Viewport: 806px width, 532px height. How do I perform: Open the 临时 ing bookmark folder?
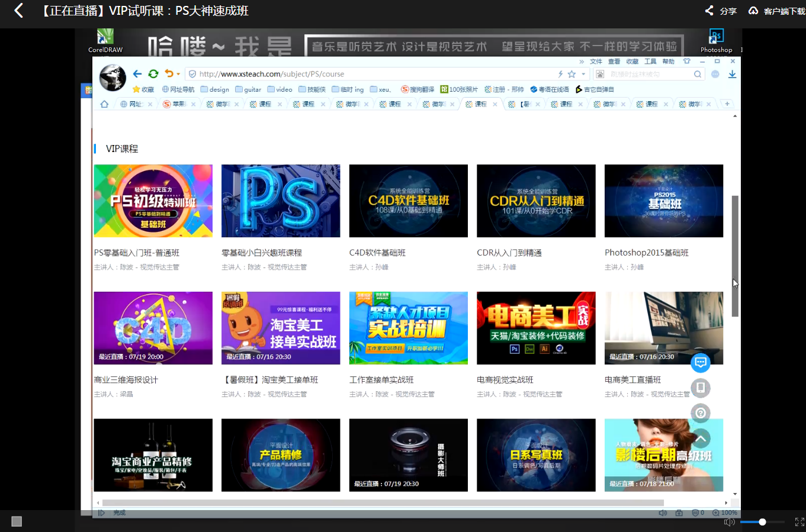coord(348,89)
